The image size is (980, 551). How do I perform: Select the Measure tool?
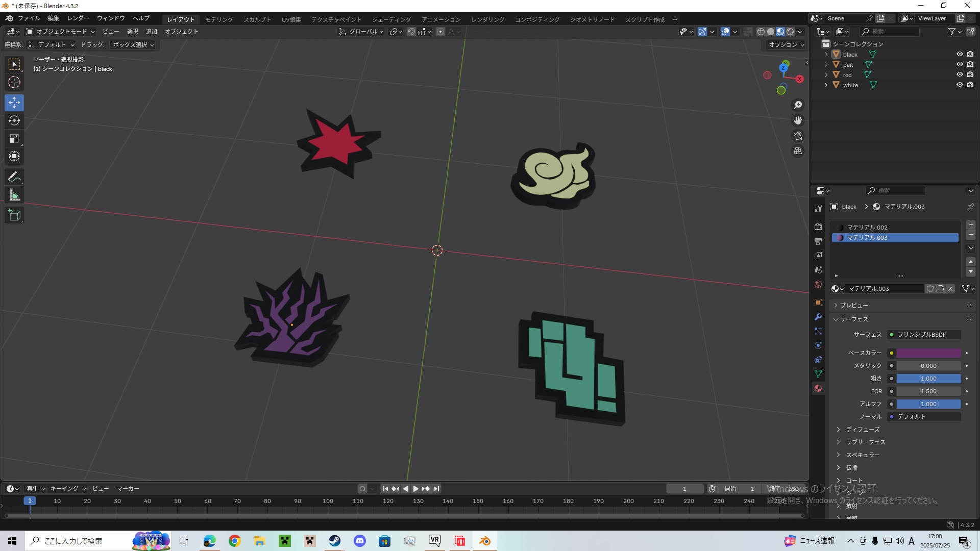point(14,195)
